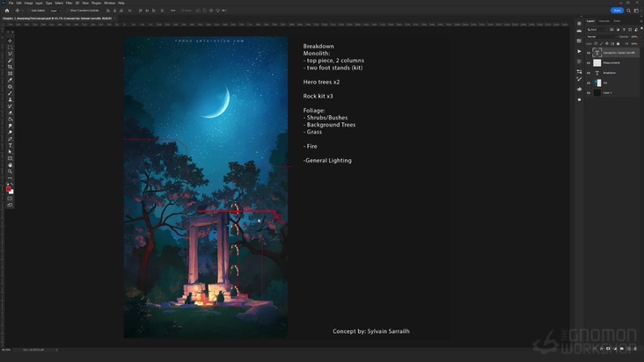Click the red foreground color swatch
Image resolution: width=644 pixels, height=362 pixels.
[x=10, y=189]
